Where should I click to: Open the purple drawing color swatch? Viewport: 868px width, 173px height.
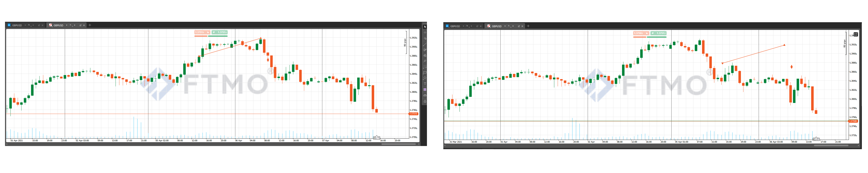pos(425,90)
